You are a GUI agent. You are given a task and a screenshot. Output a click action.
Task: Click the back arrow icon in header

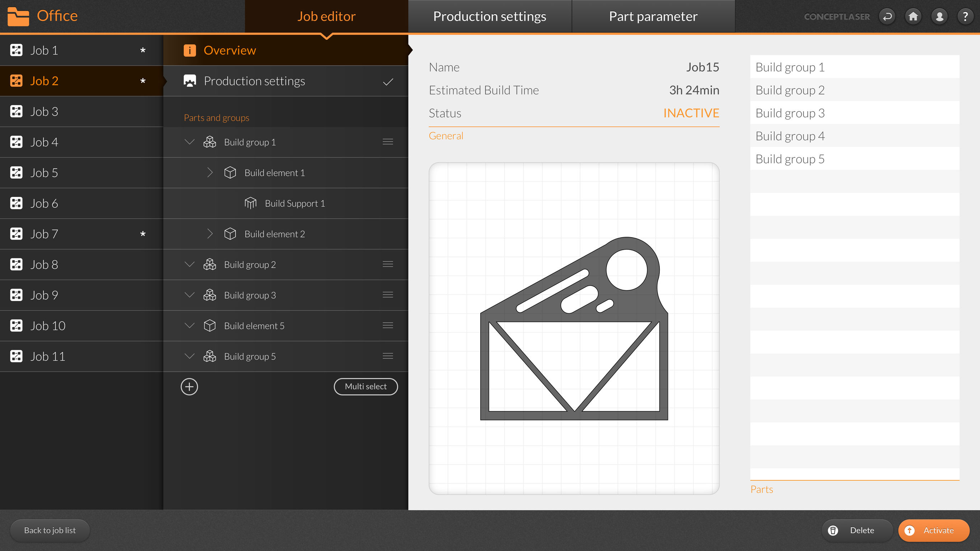click(x=887, y=17)
